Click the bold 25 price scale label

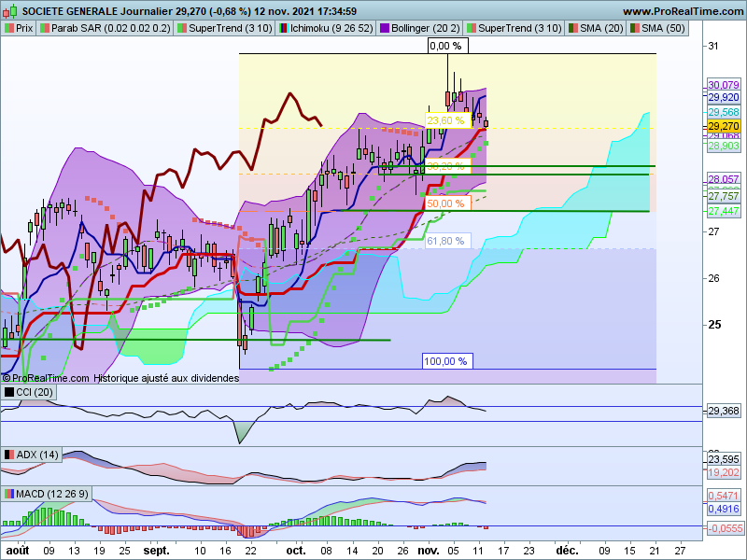pyautogui.click(x=714, y=325)
